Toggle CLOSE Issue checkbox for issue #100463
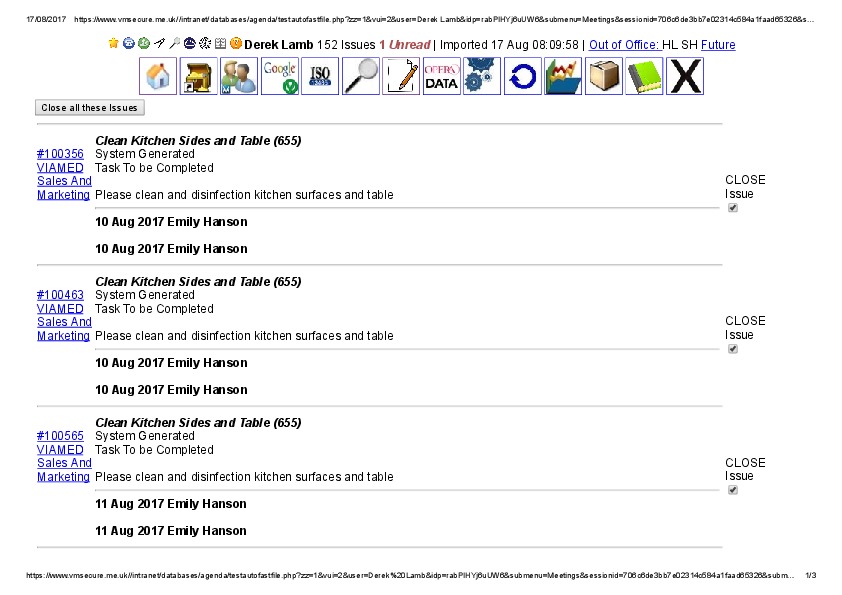842x595 pixels. coord(733,349)
